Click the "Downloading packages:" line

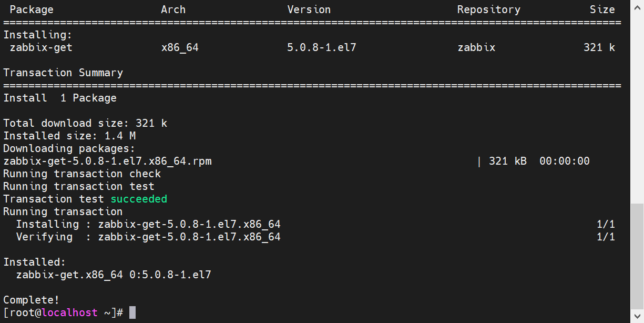pos(69,148)
